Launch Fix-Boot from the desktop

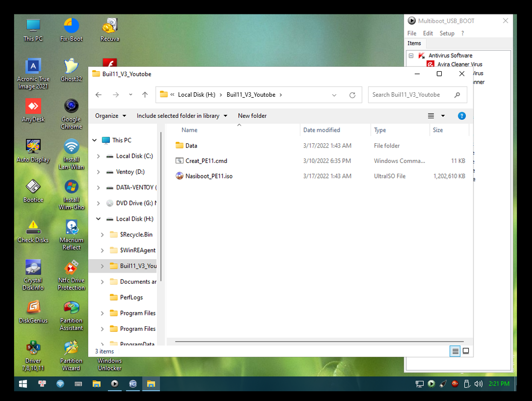click(71, 31)
